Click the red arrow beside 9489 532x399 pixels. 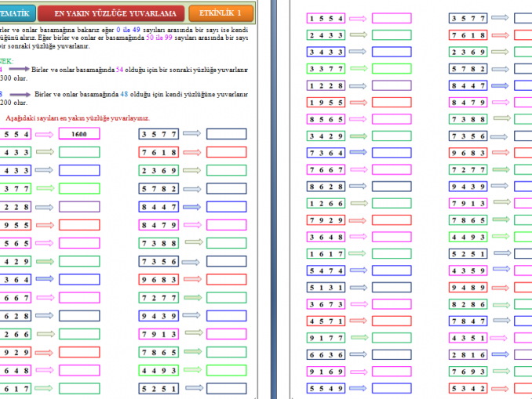coord(500,287)
